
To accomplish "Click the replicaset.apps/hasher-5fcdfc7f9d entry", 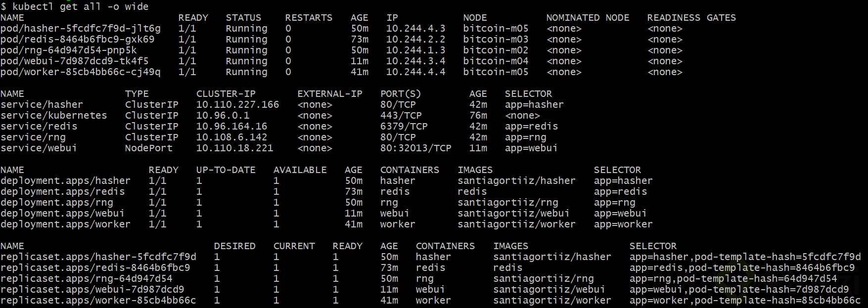I will 98,257.
